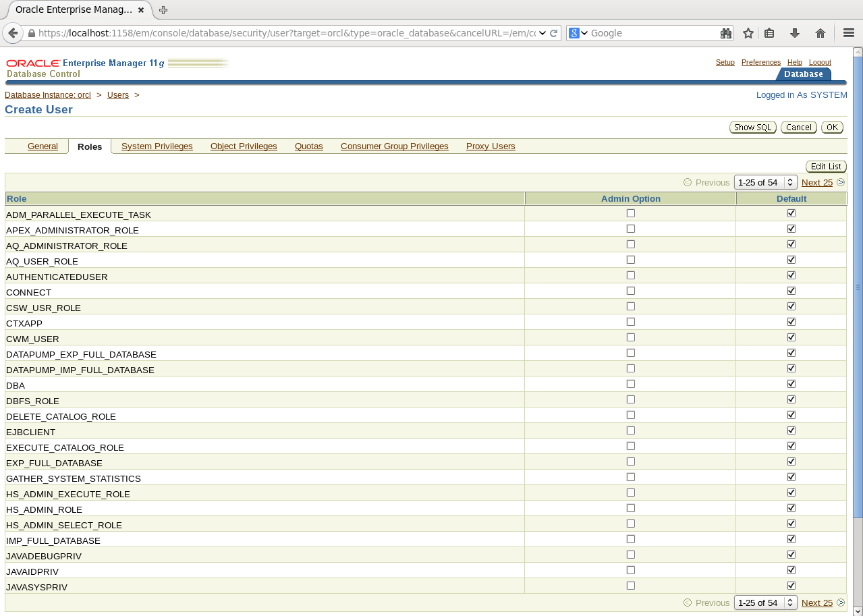Click bottom Next 25 link
863x616 pixels.
pyautogui.click(x=817, y=603)
